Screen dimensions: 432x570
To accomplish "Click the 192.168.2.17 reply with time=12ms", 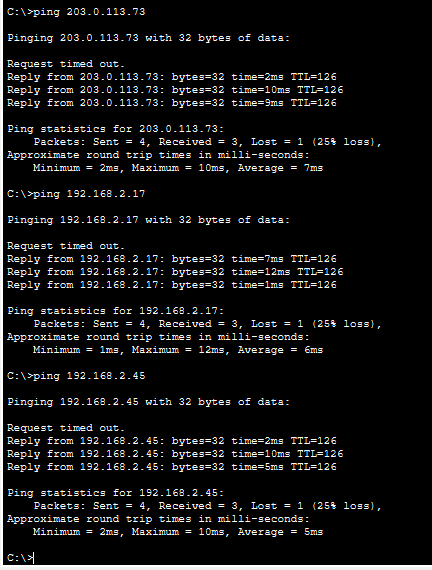I will coord(175,272).
